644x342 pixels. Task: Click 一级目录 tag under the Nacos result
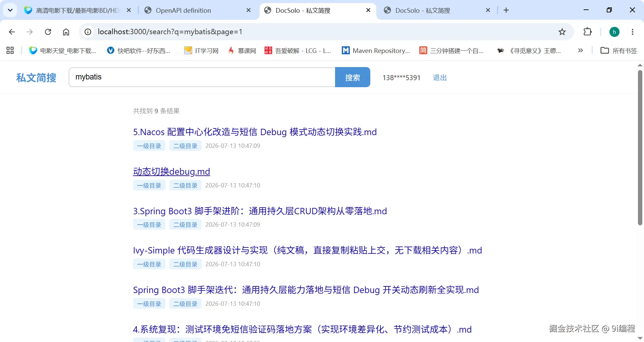click(149, 146)
